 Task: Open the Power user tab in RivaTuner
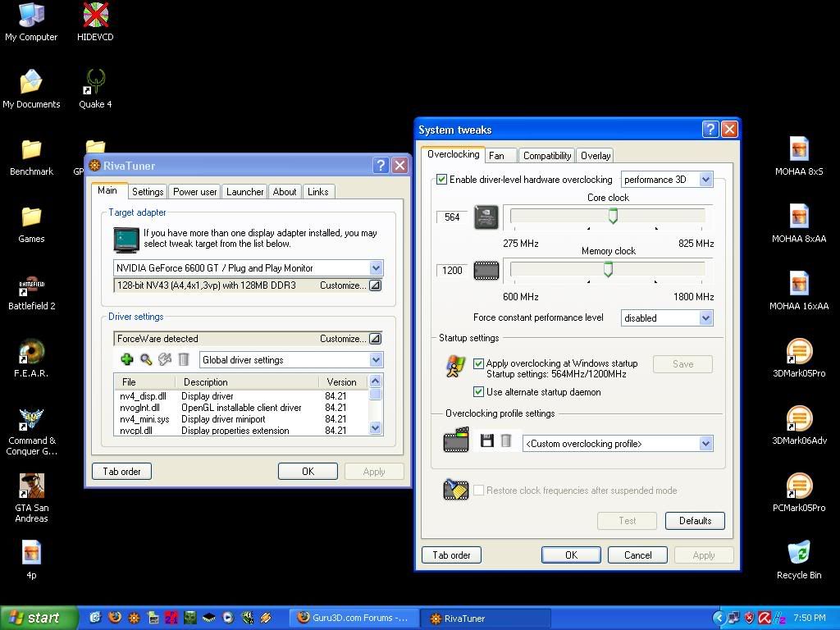click(x=195, y=192)
